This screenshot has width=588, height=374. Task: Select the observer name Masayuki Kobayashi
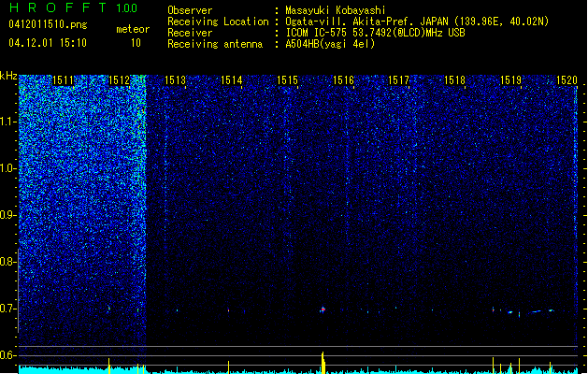(335, 10)
